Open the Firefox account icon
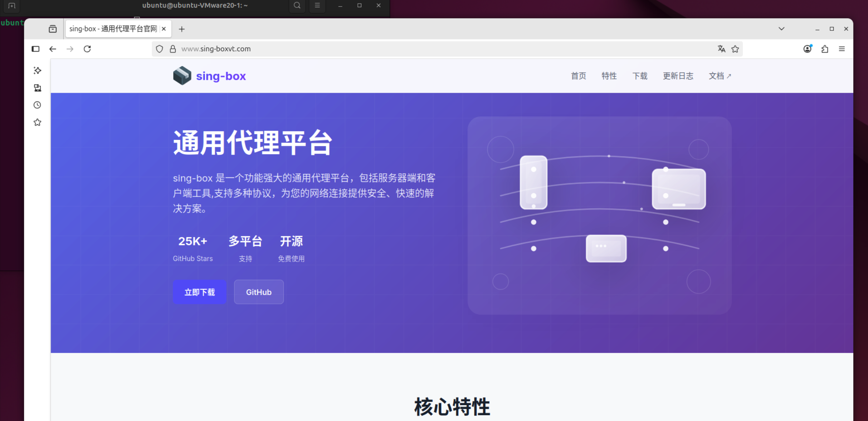This screenshot has width=868, height=421. click(x=808, y=49)
